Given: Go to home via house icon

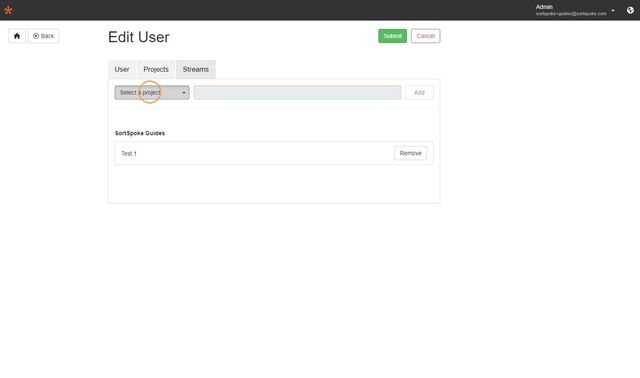Looking at the screenshot, I should [17, 36].
